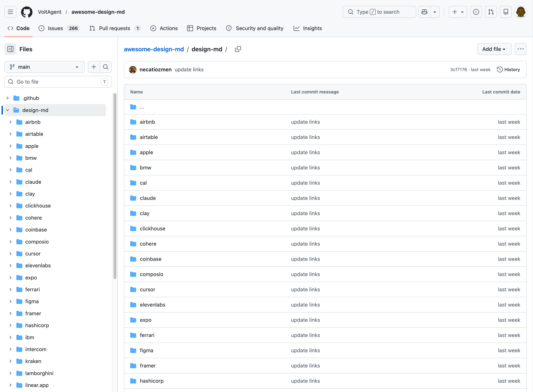Open the main branch dropdown
Viewport: 533px width, 392px height.
coord(44,67)
